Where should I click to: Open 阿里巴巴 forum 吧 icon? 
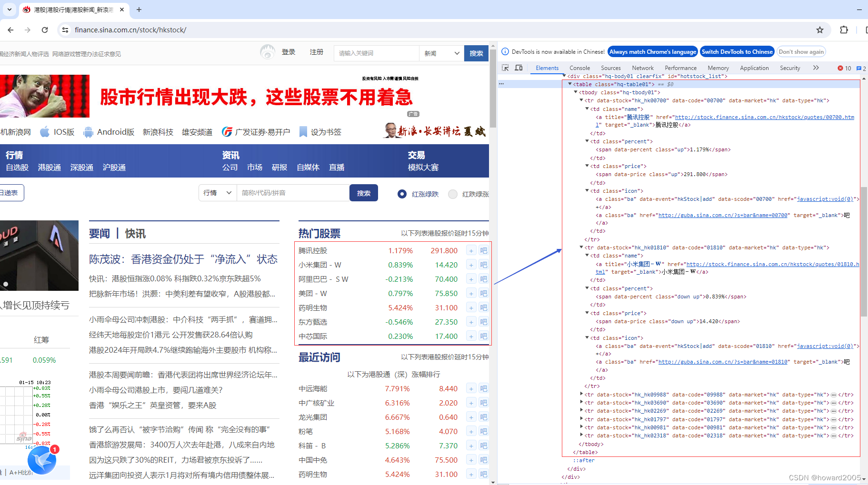tap(483, 279)
